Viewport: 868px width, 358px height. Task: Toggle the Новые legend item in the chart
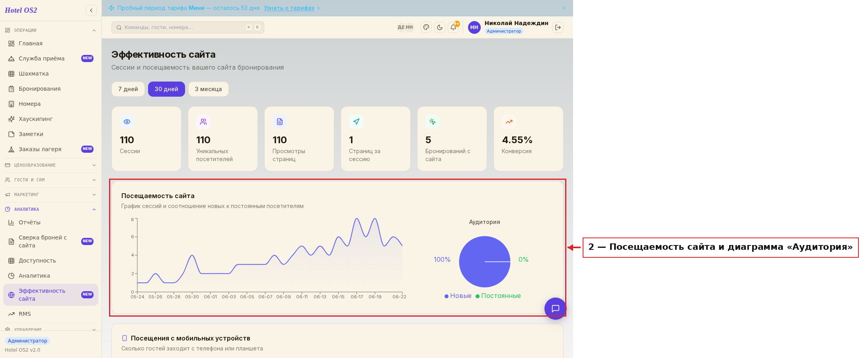click(458, 296)
